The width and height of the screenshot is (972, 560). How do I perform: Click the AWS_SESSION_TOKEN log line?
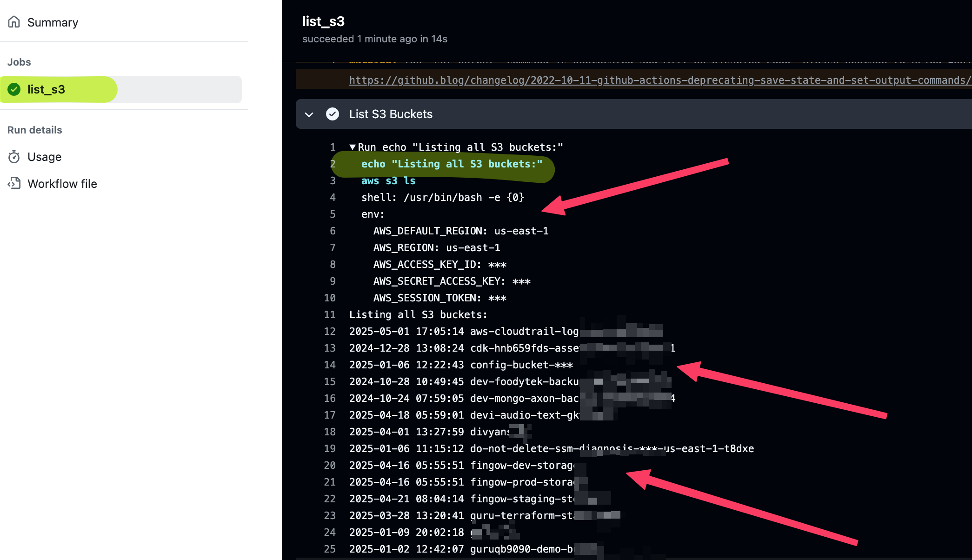tap(439, 298)
